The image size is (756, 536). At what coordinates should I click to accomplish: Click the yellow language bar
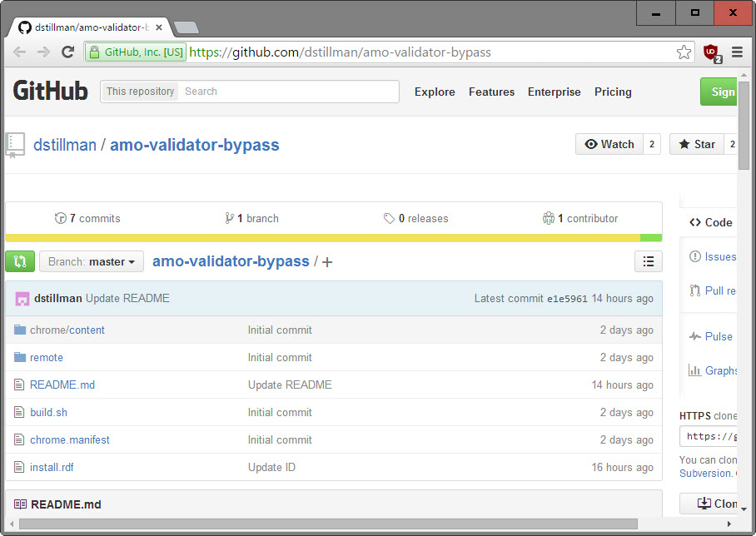click(322, 238)
